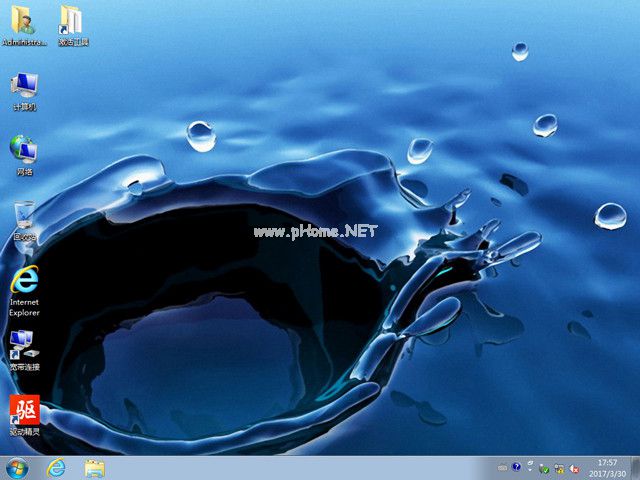
Task: Click the Safely Remove Hardware tray icon
Action: (x=544, y=469)
